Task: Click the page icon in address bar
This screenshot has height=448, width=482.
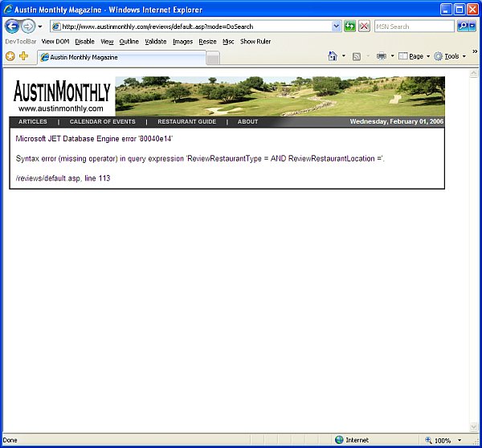Action: pyautogui.click(x=56, y=26)
